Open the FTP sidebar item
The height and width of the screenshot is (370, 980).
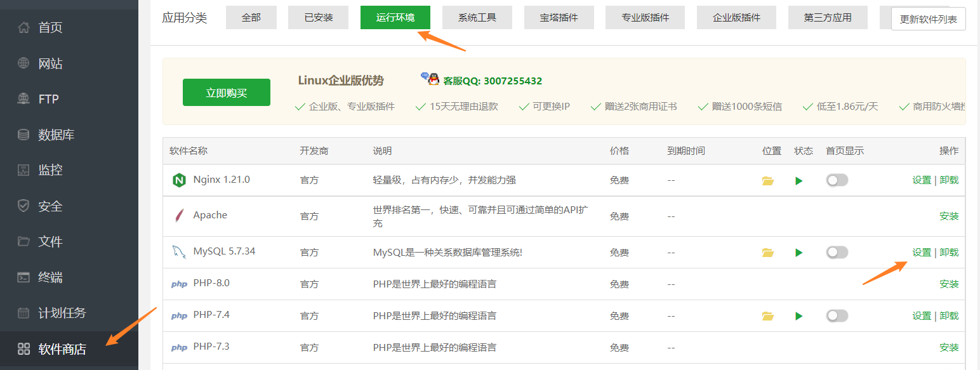pyautogui.click(x=69, y=99)
